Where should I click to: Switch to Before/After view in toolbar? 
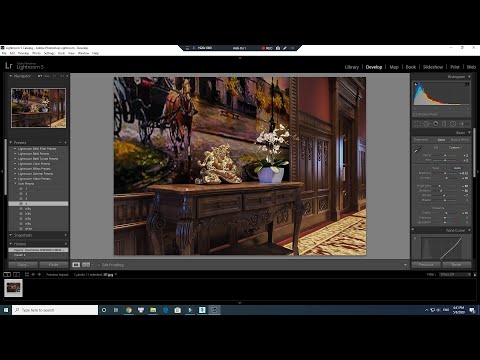86,265
